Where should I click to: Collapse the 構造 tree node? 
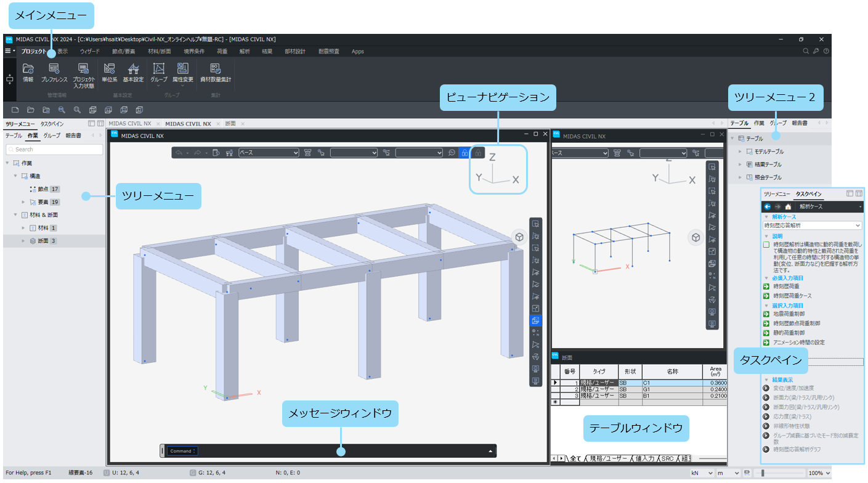click(x=15, y=176)
